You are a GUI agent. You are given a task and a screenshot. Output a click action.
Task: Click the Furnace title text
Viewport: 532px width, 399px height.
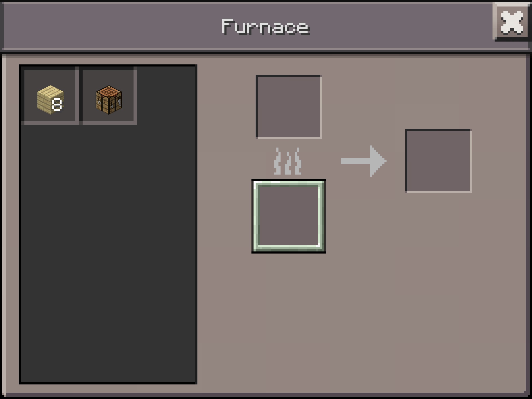tap(265, 27)
